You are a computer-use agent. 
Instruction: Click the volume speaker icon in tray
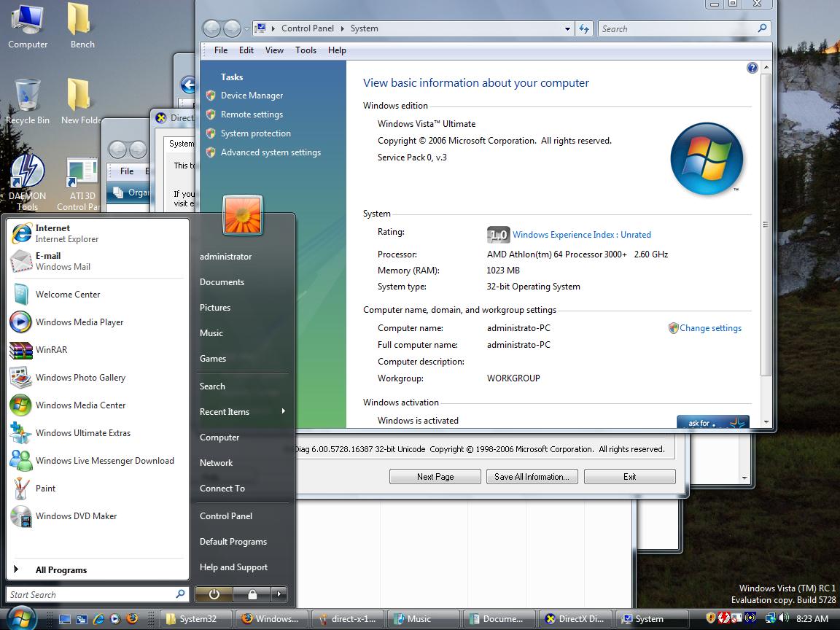(x=783, y=618)
